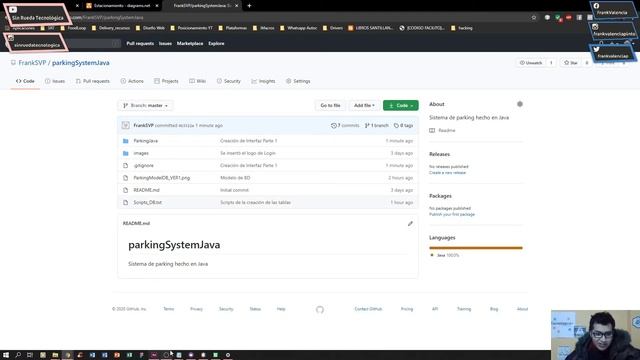
Task: Click the file icon beside Scripts_DB.txt
Action: click(125, 202)
